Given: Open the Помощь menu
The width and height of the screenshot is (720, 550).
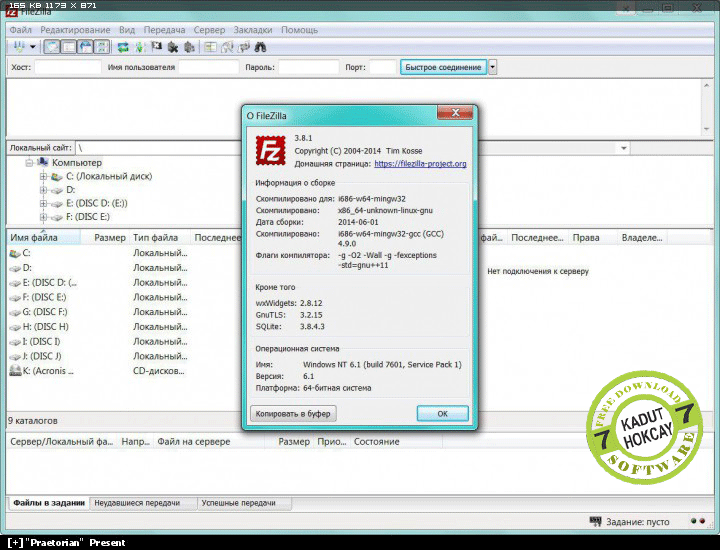Looking at the screenshot, I should 299,30.
